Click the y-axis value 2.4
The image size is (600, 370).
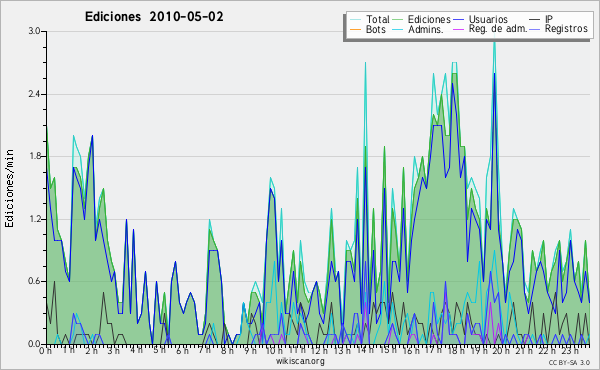35,94
